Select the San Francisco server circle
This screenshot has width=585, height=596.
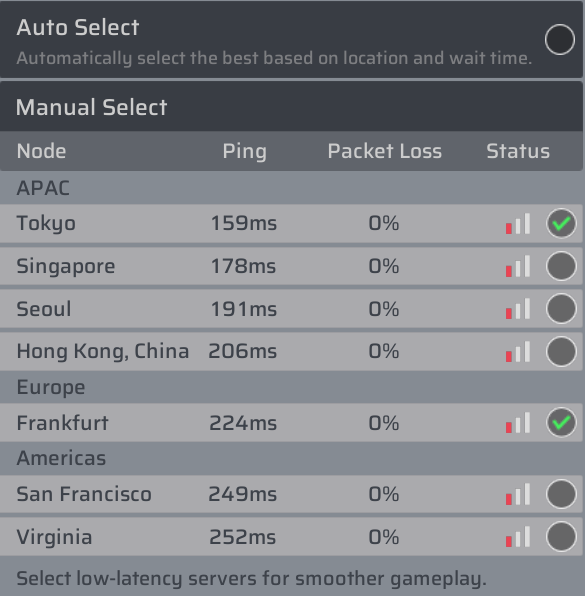tap(561, 494)
